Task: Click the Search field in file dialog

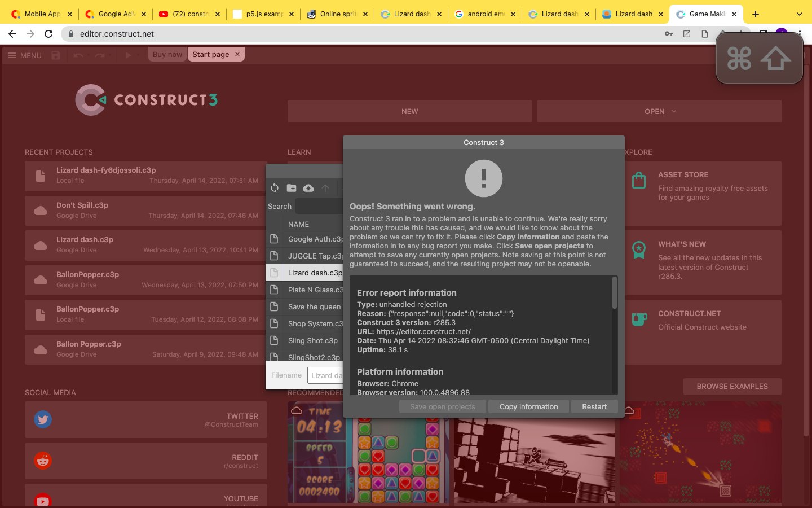Action: 319,206
